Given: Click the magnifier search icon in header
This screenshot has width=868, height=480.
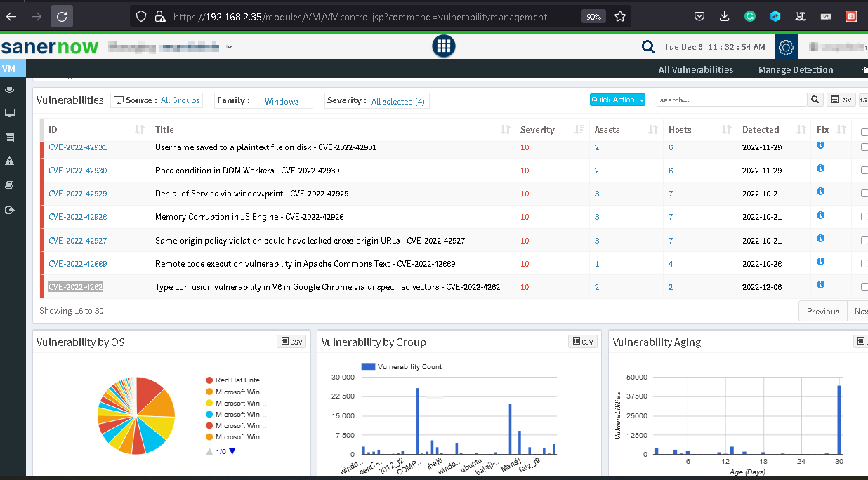Looking at the screenshot, I should pyautogui.click(x=647, y=47).
